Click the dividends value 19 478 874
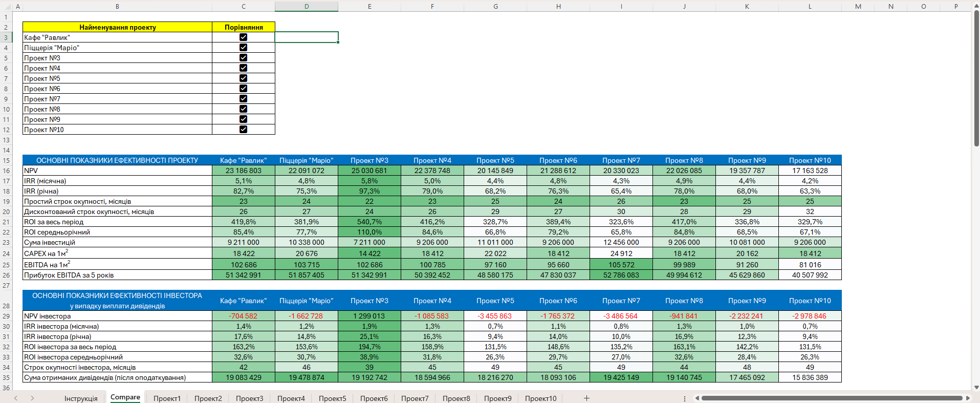980x403 pixels. point(307,377)
